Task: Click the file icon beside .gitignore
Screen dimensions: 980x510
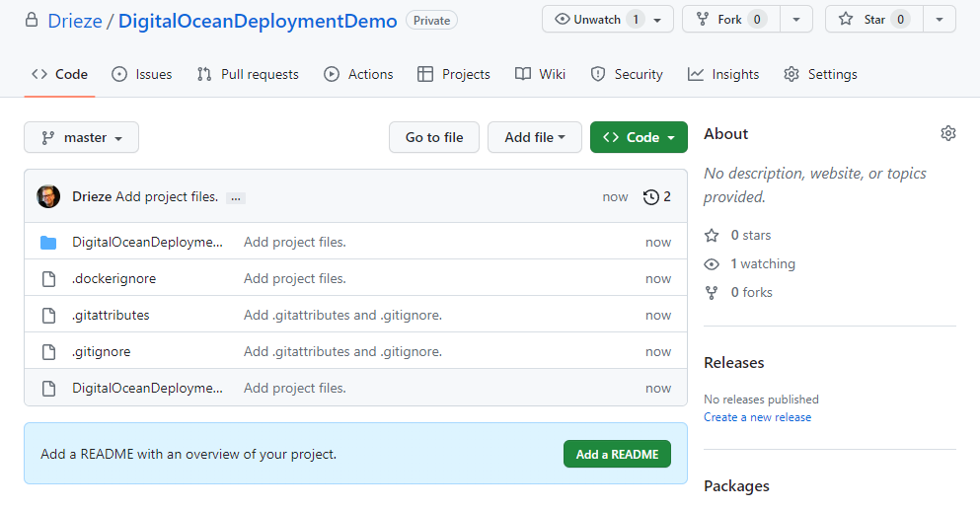Action: coord(48,352)
